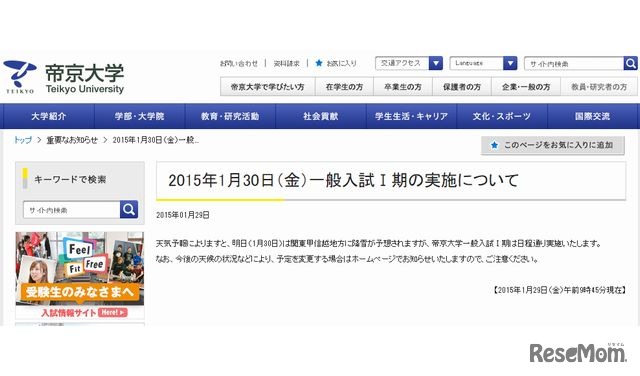
Task: Click the Here! button on 入試情報サイト banner
Action: coord(113,312)
